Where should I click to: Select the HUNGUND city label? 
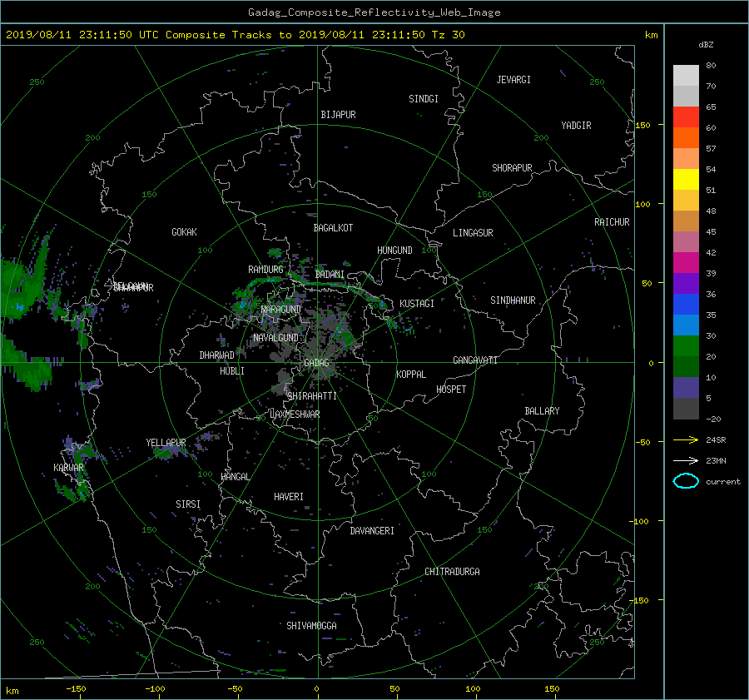click(x=394, y=251)
